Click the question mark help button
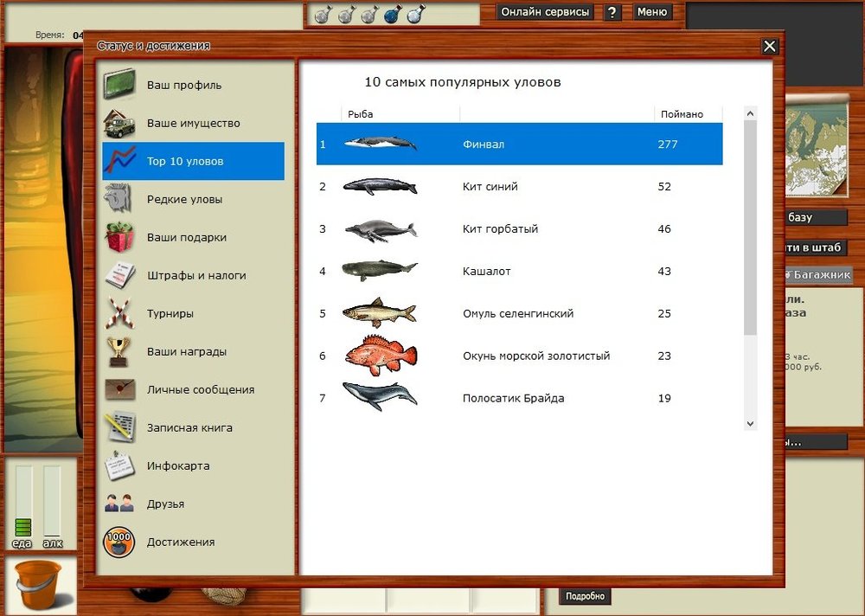 tap(612, 12)
